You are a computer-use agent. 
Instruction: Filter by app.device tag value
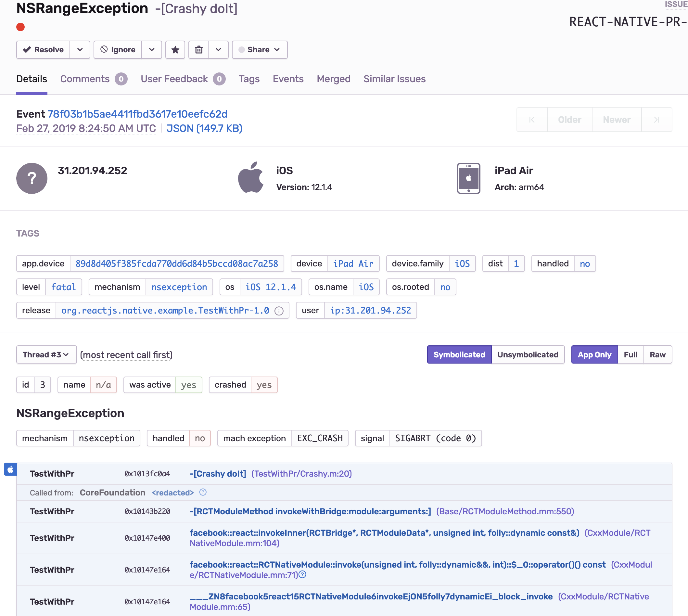[x=177, y=264]
